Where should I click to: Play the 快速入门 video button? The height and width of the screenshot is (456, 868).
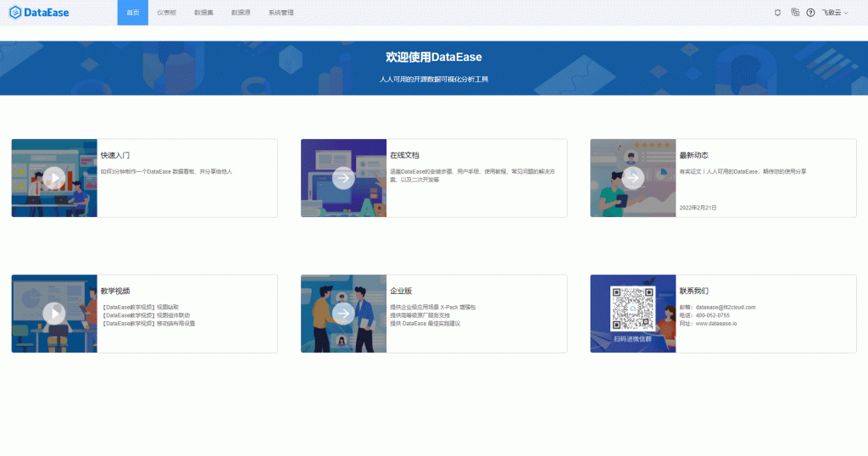(54, 178)
